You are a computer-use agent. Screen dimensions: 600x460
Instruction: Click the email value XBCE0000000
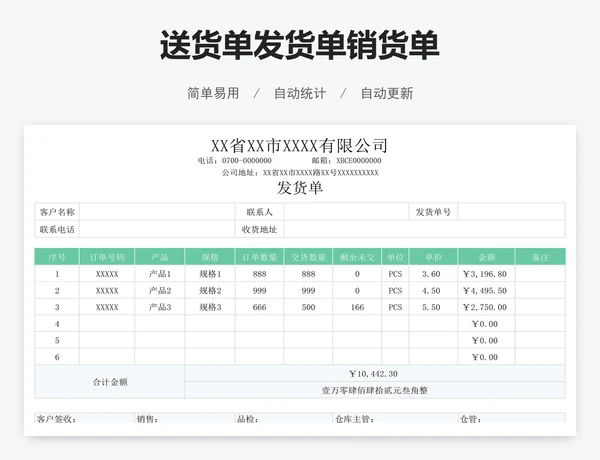coord(359,160)
